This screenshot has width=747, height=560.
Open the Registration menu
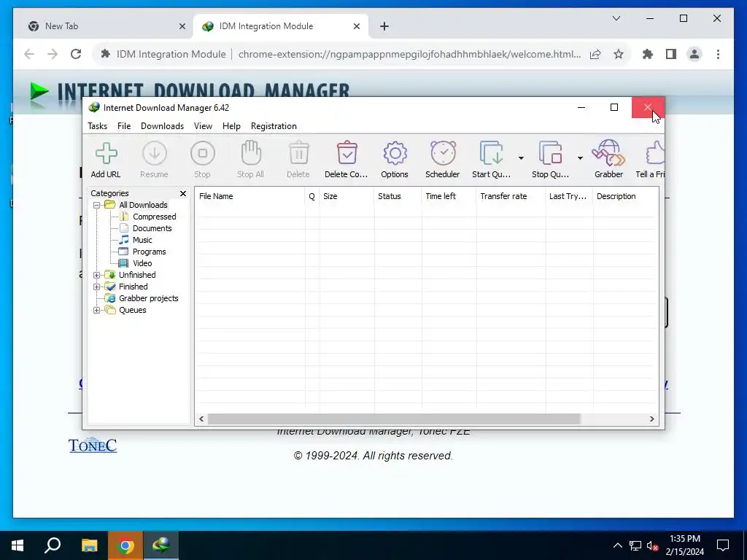[x=274, y=126]
